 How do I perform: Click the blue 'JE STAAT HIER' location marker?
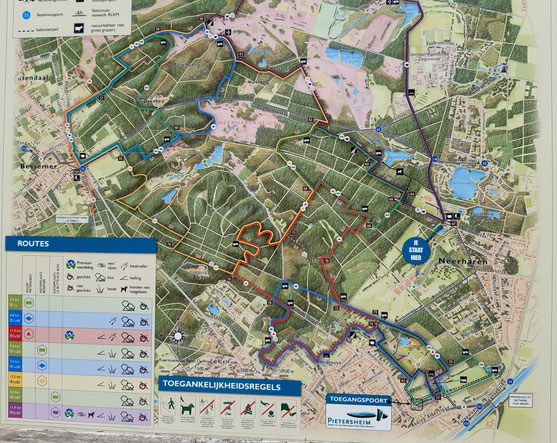click(416, 250)
